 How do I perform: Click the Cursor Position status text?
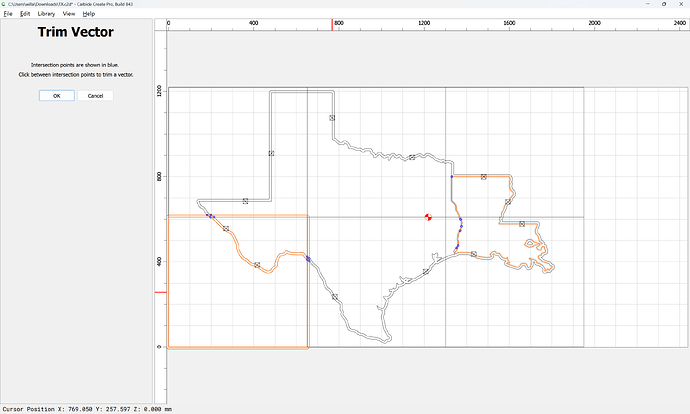[87, 409]
